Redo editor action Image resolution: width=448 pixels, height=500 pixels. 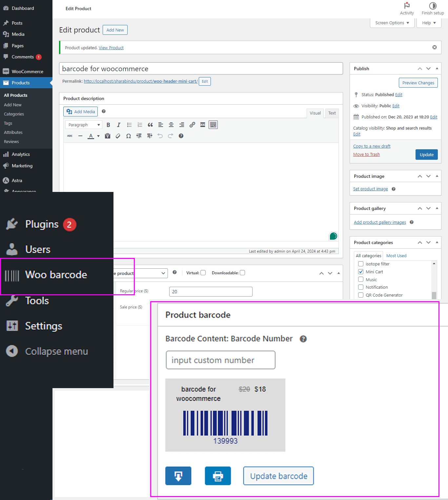point(171,136)
